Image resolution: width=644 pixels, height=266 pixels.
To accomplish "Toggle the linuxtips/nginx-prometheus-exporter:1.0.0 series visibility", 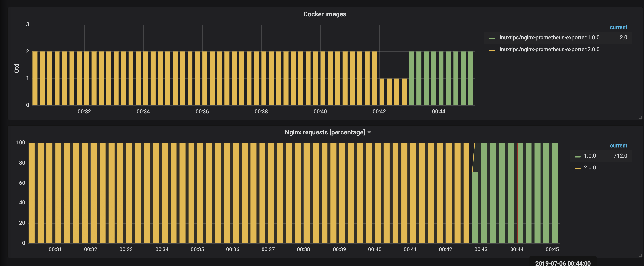I will coord(549,38).
